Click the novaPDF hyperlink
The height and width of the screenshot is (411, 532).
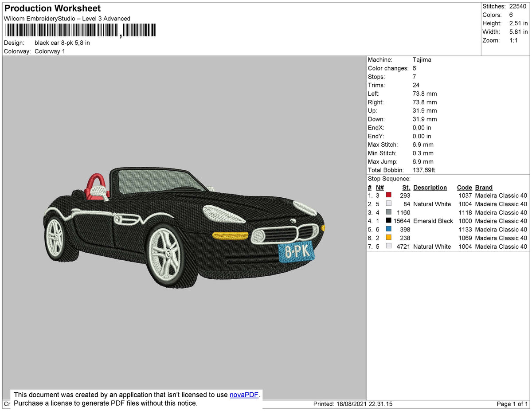pos(244,395)
